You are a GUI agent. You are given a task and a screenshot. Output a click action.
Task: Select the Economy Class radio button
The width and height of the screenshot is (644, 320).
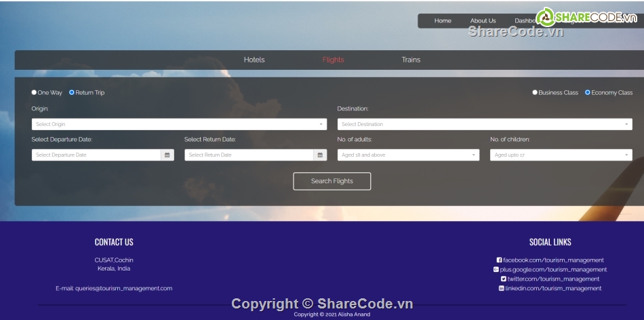tap(588, 93)
